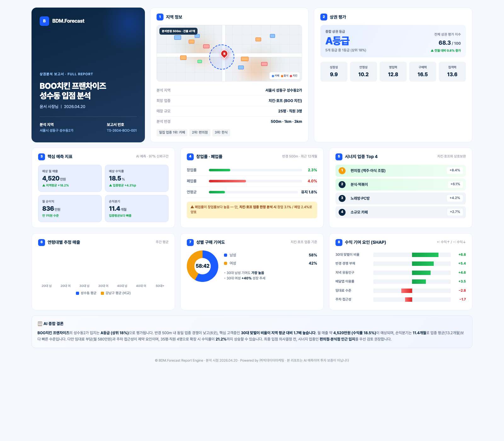This screenshot has height=441, width=504.
Task: Select the red B location pin on the map
Action: point(224,54)
